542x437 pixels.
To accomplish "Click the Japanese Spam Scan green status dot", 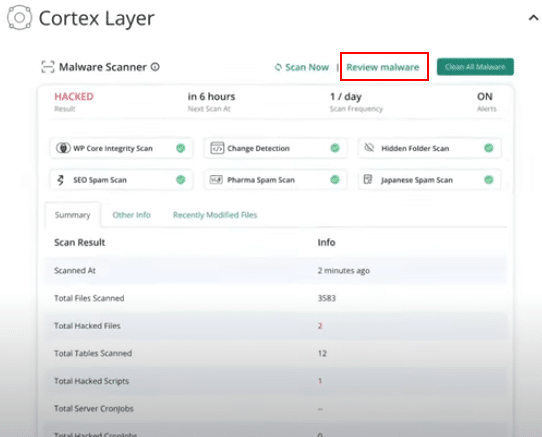I will pyautogui.click(x=488, y=180).
